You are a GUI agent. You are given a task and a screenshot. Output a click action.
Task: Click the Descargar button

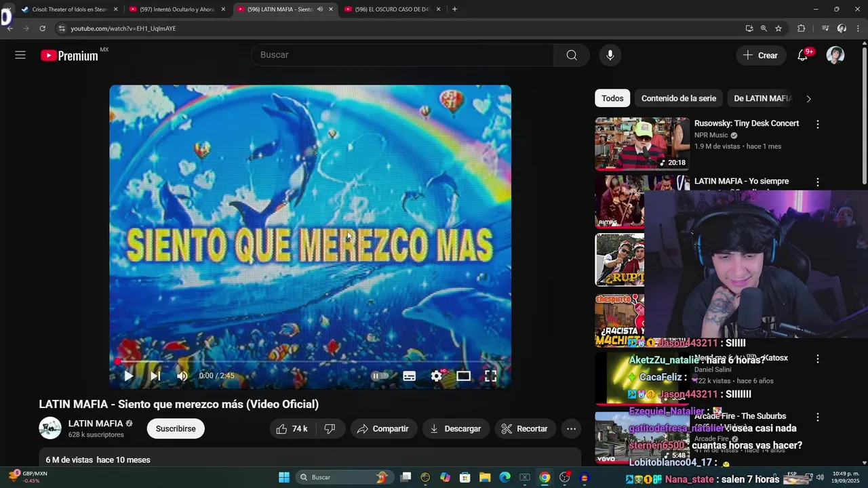tap(456, 428)
